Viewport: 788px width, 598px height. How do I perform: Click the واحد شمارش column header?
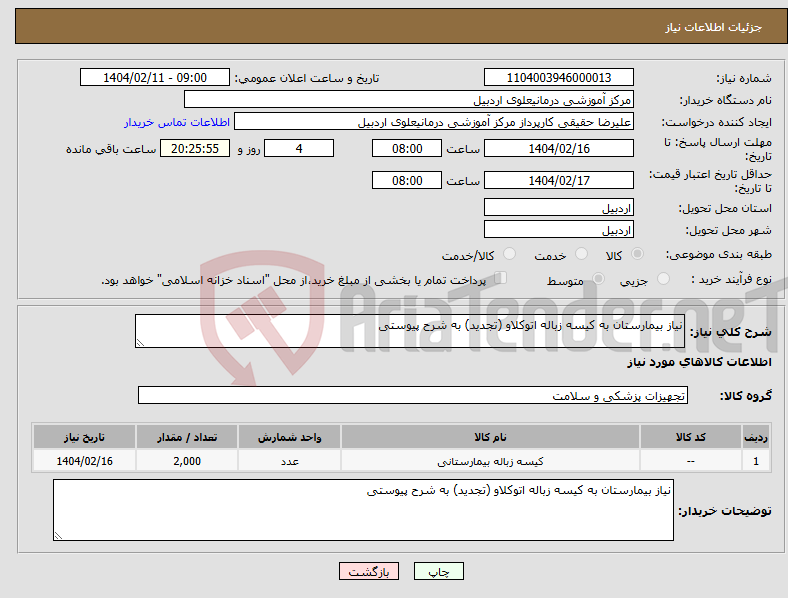289,437
